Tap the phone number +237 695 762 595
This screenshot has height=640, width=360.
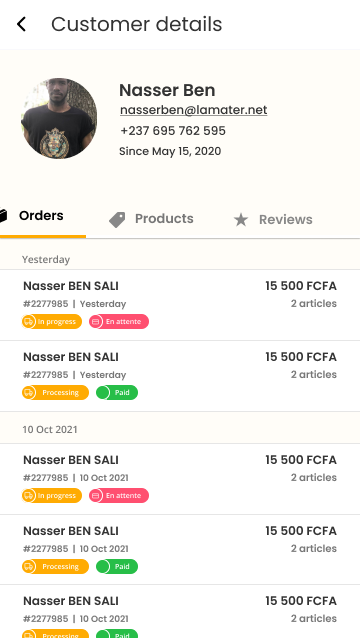pos(173,131)
